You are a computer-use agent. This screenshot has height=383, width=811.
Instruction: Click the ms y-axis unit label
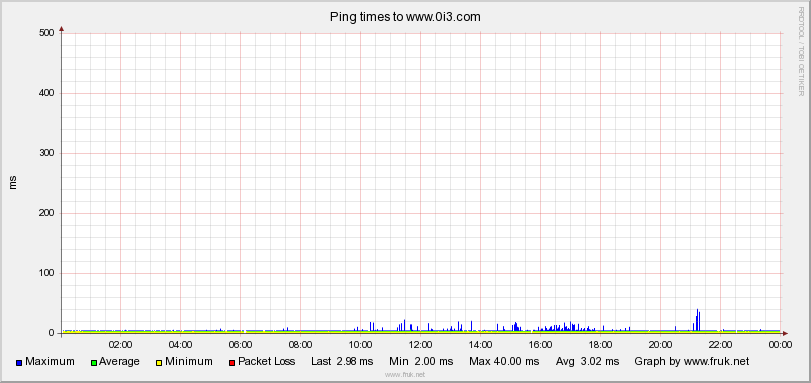[x=13, y=182]
